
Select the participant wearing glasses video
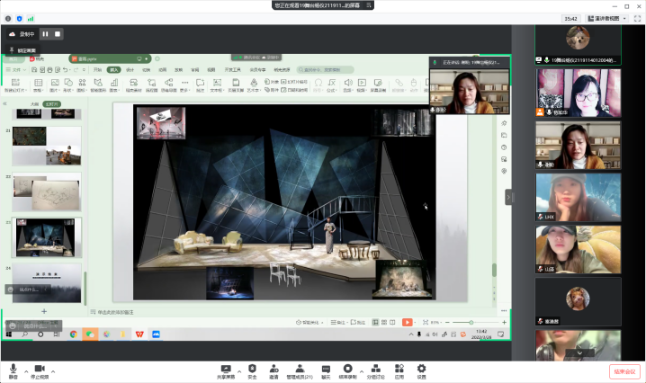point(578,93)
